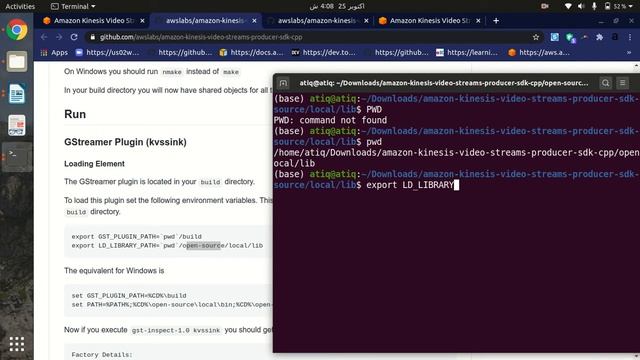Image resolution: width=640 pixels, height=360 pixels.
Task: Click the terminal window title bar
Action: 444,83
